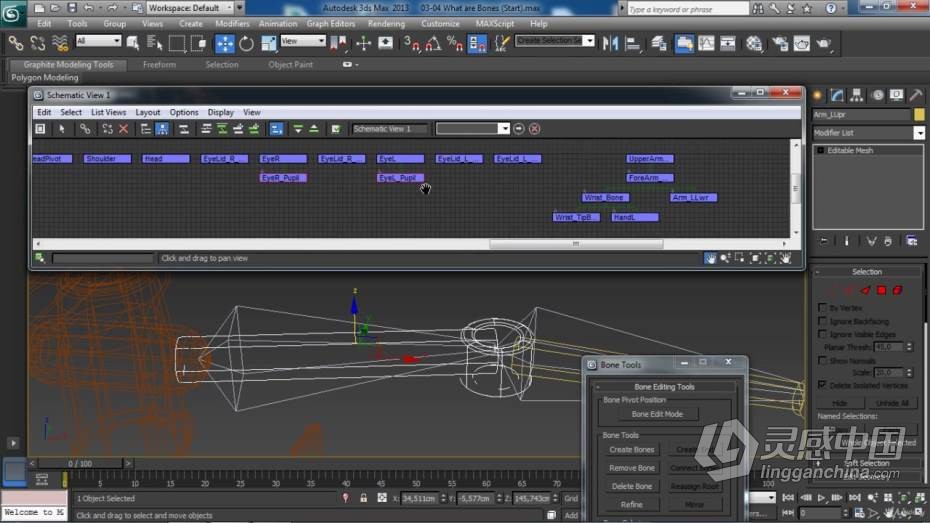The width and height of the screenshot is (930, 523).
Task: Toggle Window/Crossing selection icon
Action: click(199, 43)
